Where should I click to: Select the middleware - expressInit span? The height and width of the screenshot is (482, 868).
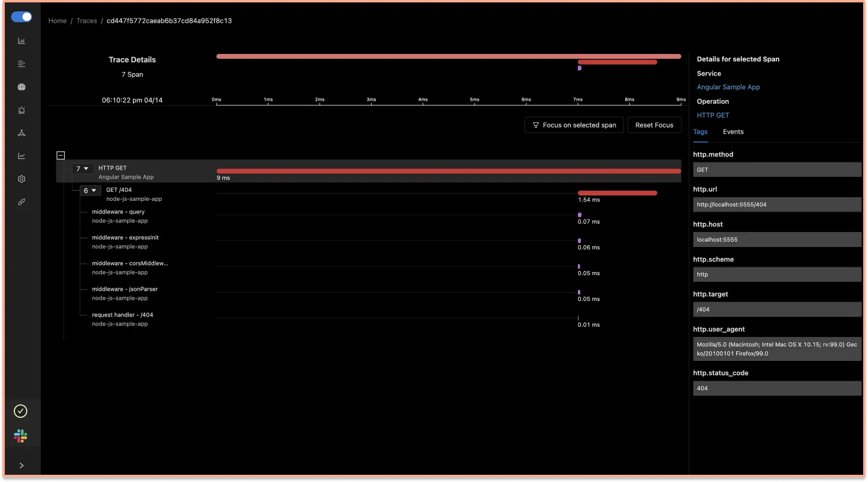pyautogui.click(x=125, y=242)
